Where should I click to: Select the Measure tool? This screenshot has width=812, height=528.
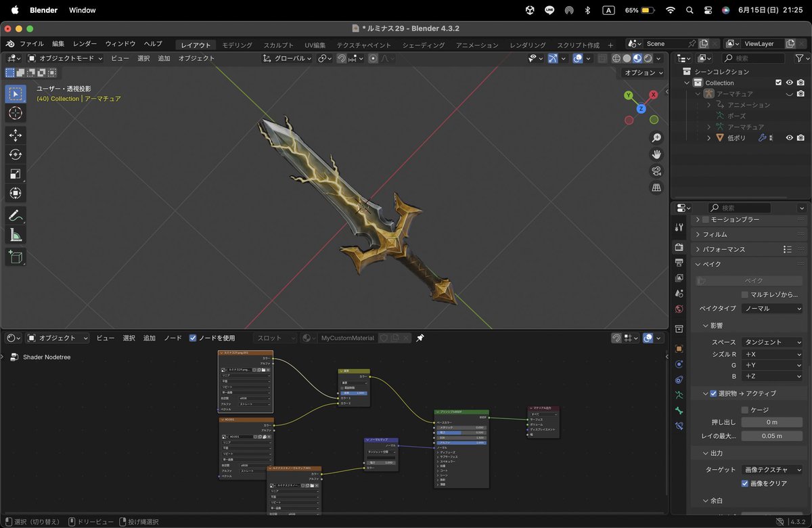(16, 235)
